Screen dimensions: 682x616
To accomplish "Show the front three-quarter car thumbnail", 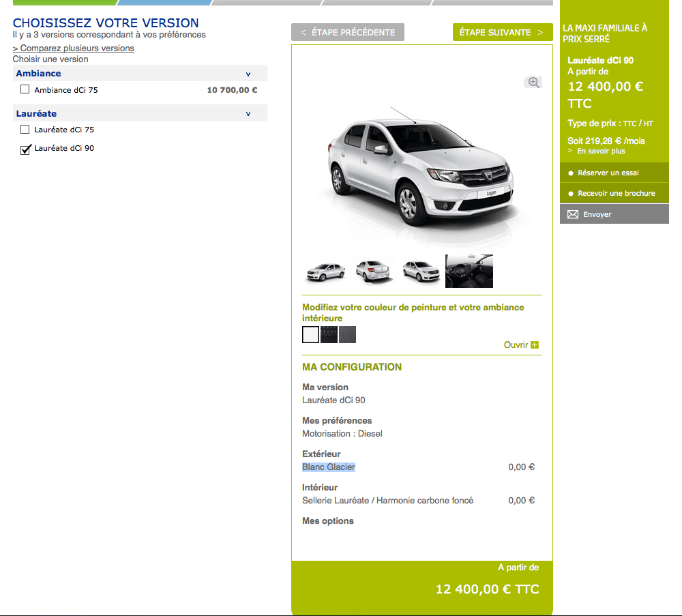I will (x=421, y=272).
